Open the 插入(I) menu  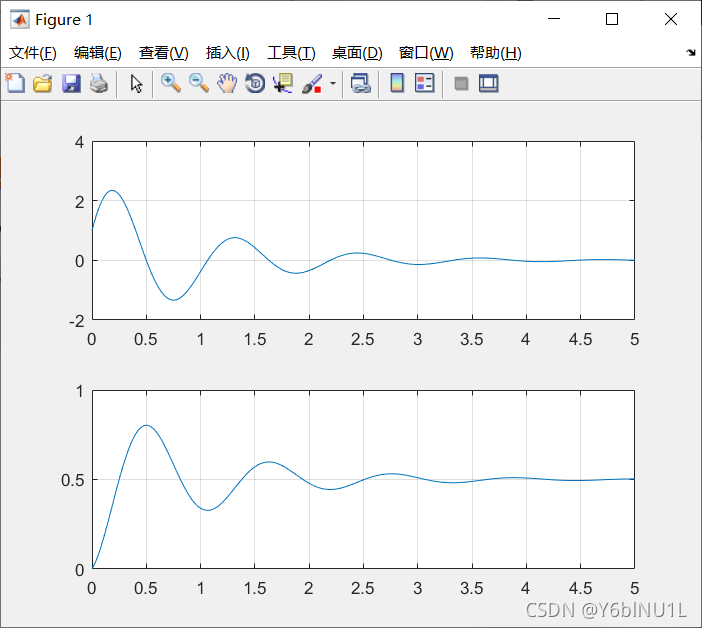coord(227,53)
